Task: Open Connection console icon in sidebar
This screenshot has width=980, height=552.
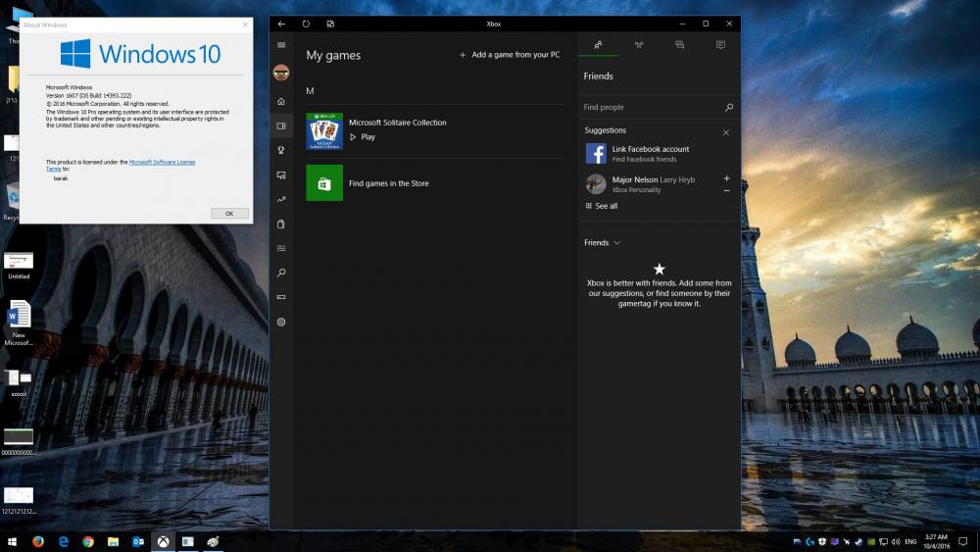Action: click(281, 297)
